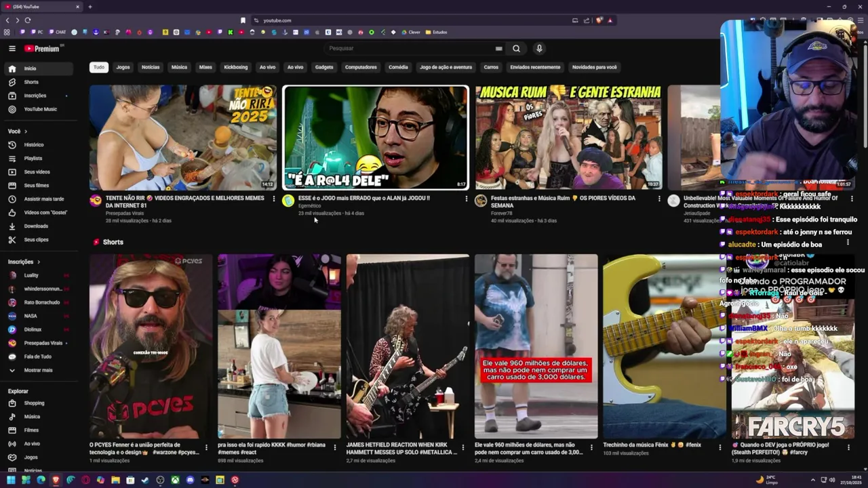Go to Início in the sidebar

tap(40, 68)
